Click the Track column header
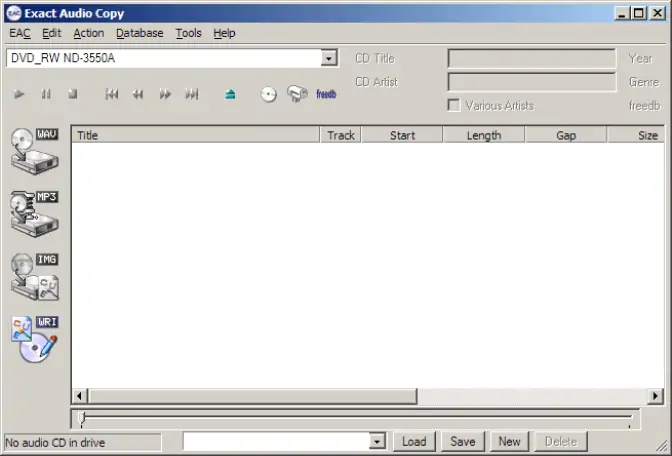This screenshot has width=672, height=456. (341, 135)
